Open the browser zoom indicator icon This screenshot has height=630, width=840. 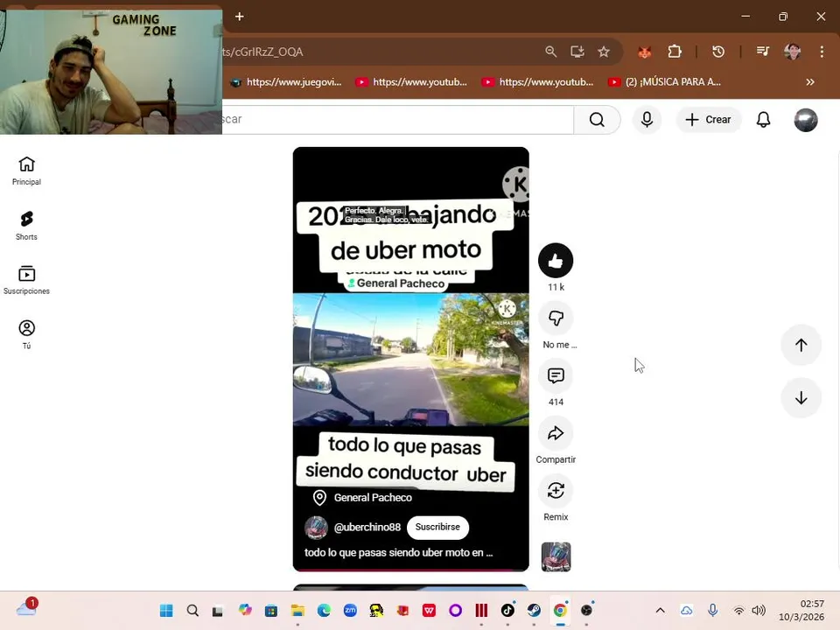550,52
